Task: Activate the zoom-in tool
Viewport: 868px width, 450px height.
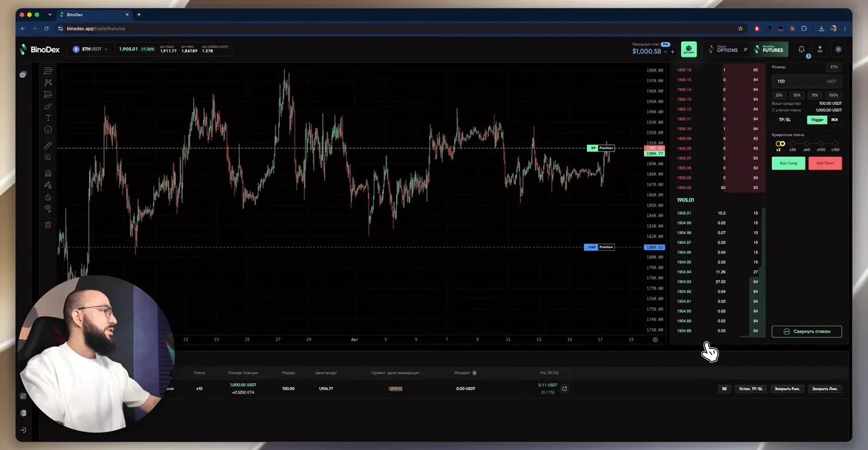Action: coord(48,157)
